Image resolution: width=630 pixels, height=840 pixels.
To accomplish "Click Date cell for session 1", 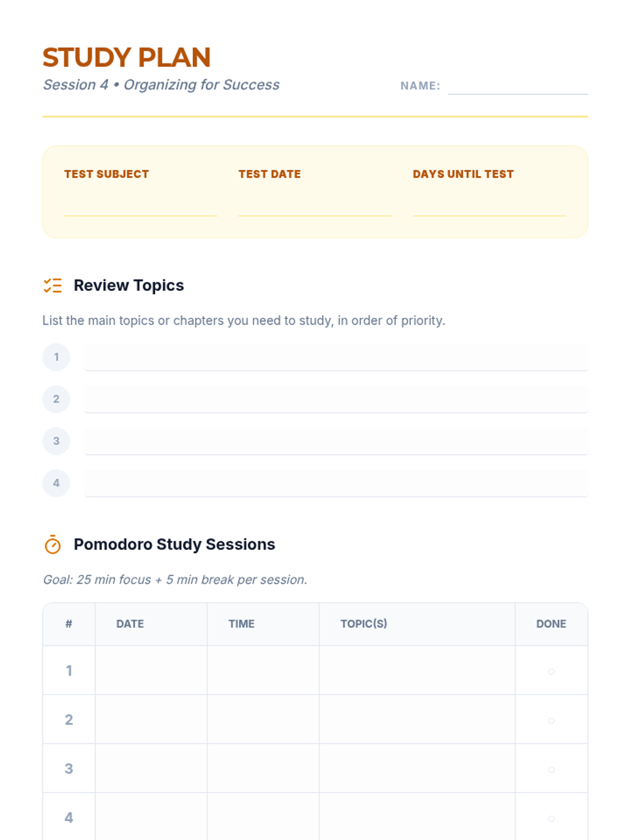I will (151, 670).
